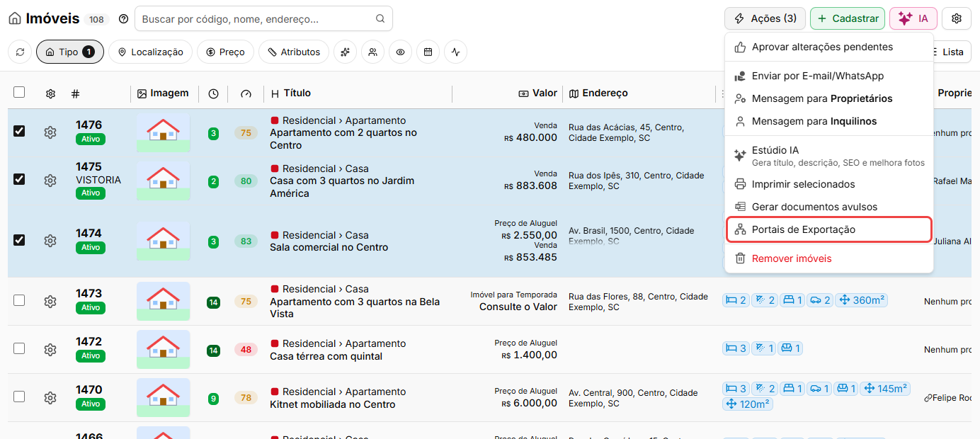The height and width of the screenshot is (439, 980).
Task: Click the Cadastrar button
Action: point(848,18)
